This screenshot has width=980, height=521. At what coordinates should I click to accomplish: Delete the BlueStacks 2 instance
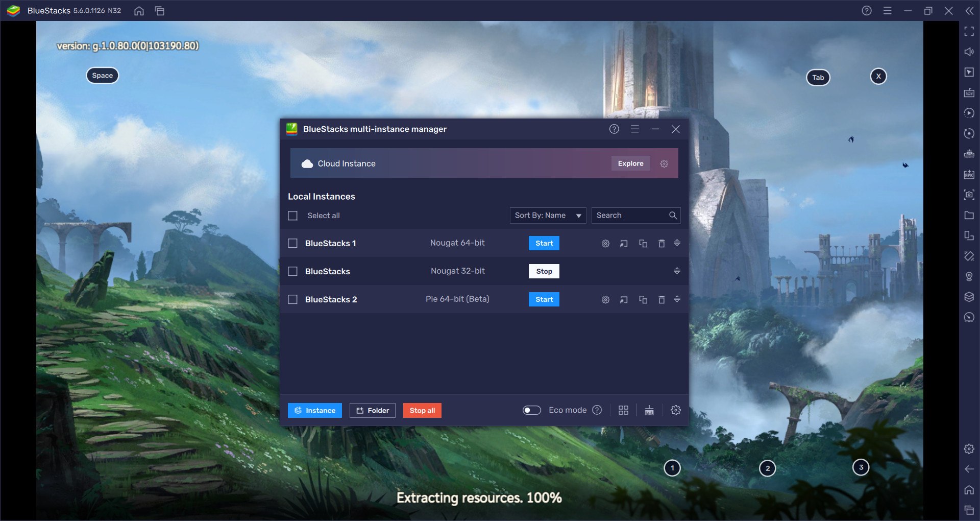click(661, 300)
